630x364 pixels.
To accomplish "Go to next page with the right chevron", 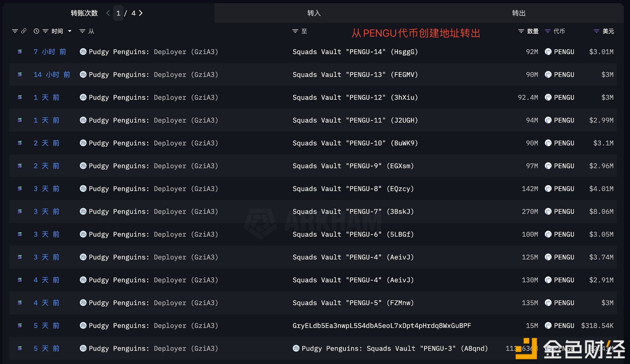I will coord(140,13).
